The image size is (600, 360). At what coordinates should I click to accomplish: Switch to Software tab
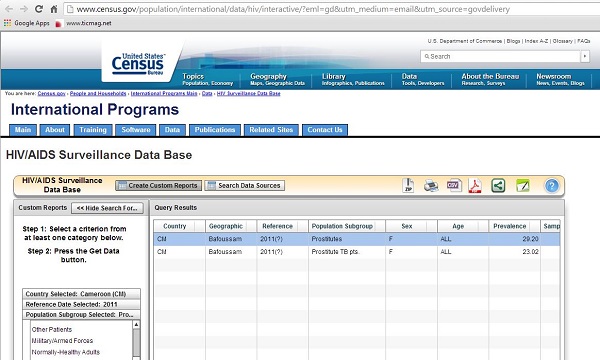coord(136,130)
